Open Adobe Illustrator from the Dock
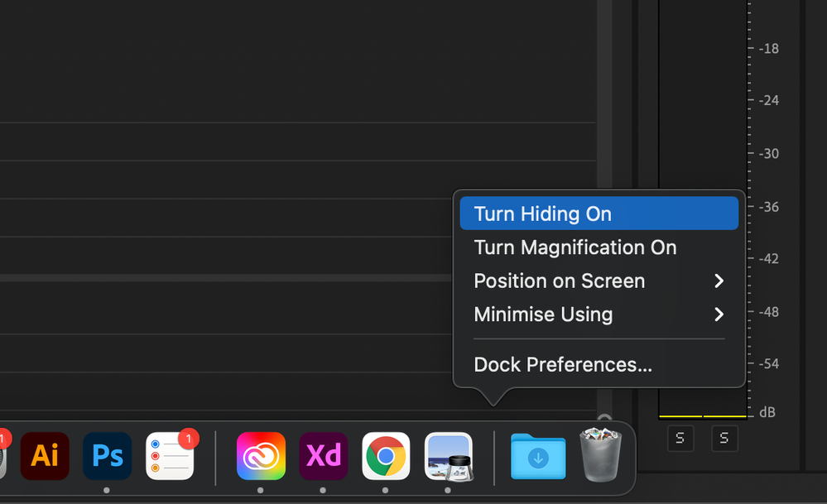Screen dimensions: 827x504 (45, 456)
